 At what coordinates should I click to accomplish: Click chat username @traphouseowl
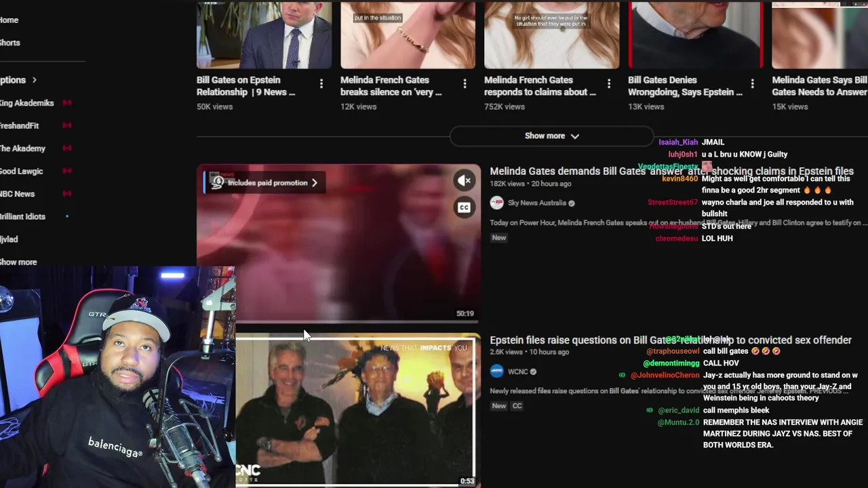tap(673, 352)
